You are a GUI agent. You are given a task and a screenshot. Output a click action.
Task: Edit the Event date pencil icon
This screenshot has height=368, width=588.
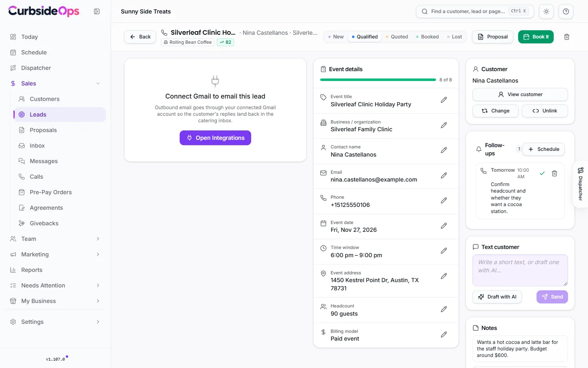click(x=444, y=226)
